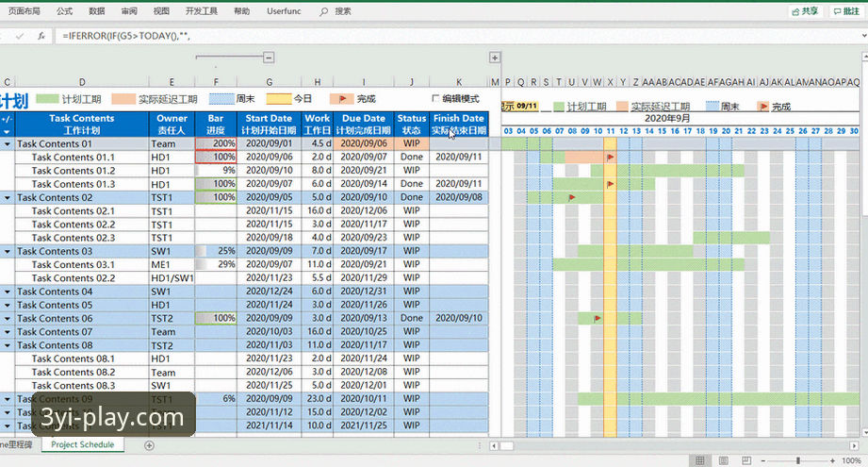Open the Userfunc ribbon tab
The image size is (868, 467).
[x=284, y=11]
